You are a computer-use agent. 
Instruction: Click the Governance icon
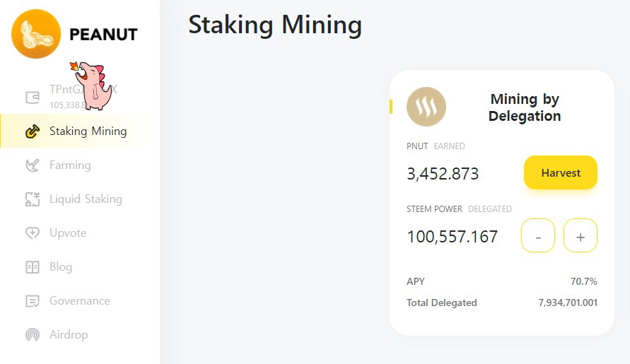[32, 301]
